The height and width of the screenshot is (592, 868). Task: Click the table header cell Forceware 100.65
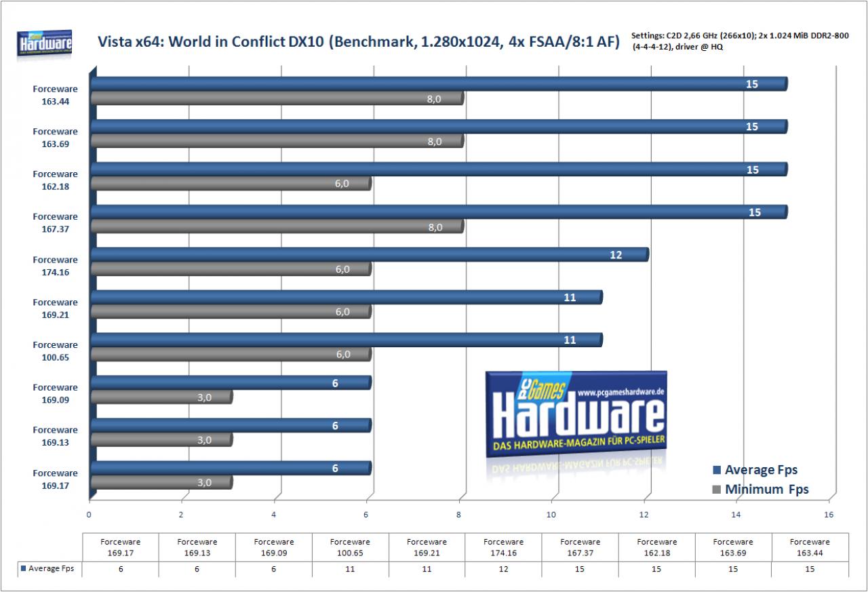[350, 547]
